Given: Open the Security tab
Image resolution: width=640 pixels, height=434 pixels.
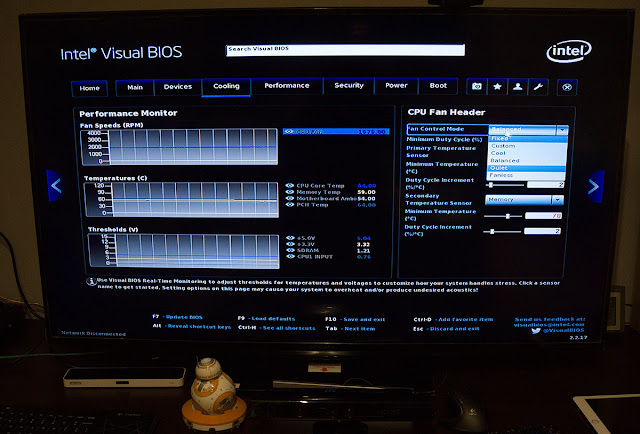Looking at the screenshot, I should 349,85.
